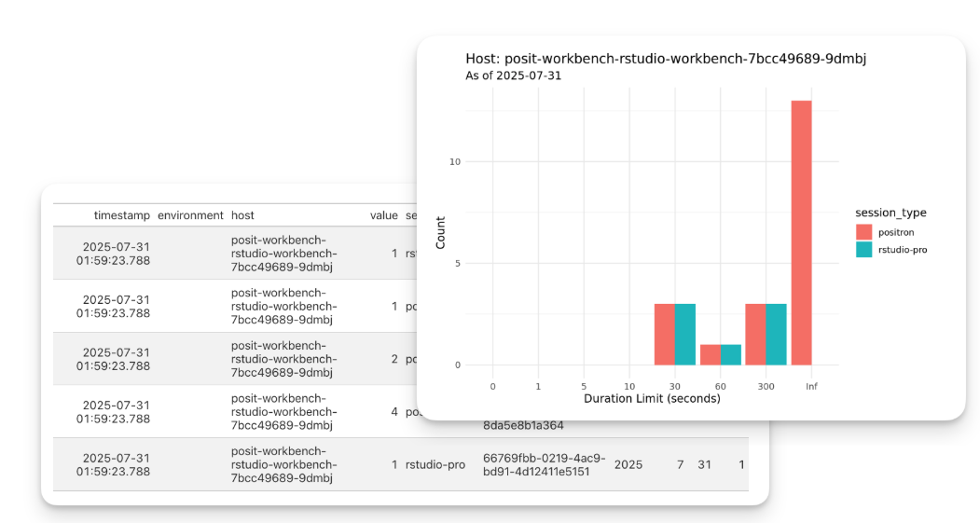Screen dimensions: 980x523
Task: Click the timestamp in the value 4 row
Action: coord(113,412)
